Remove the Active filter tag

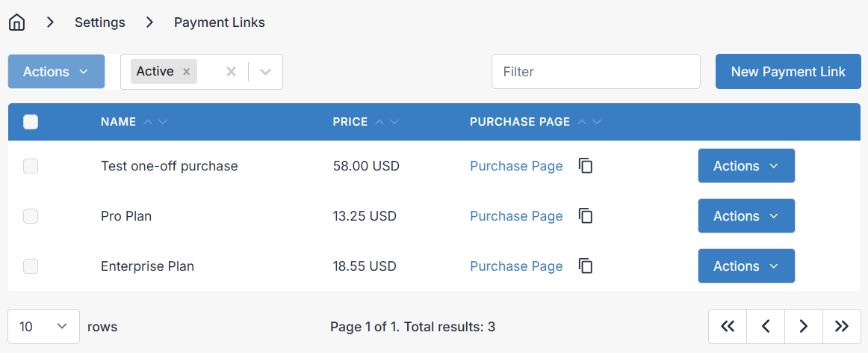(187, 72)
